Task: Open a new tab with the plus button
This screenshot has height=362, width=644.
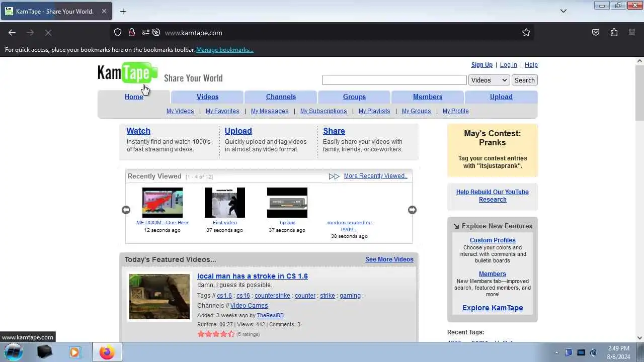Action: pos(123,11)
